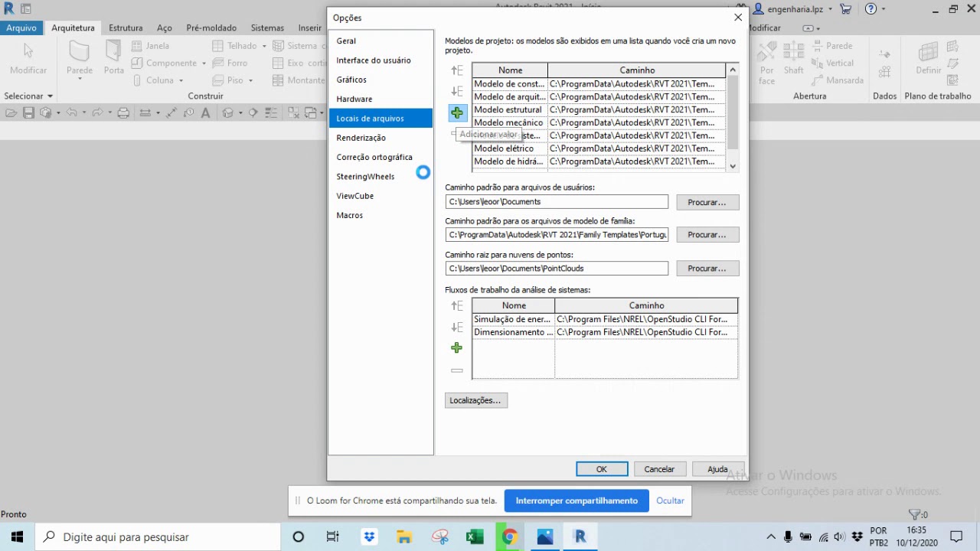Expand the Piso dropdown arrow

point(251,80)
